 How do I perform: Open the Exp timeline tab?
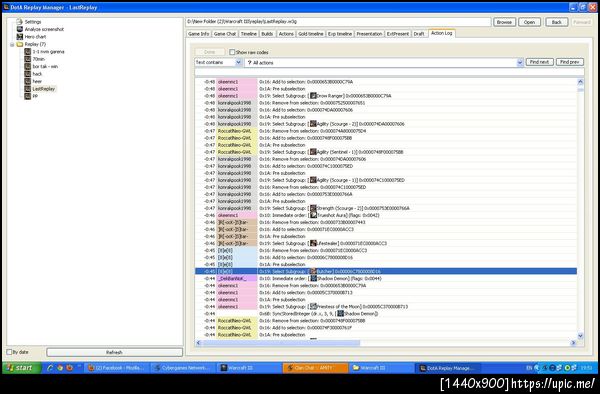(340, 34)
